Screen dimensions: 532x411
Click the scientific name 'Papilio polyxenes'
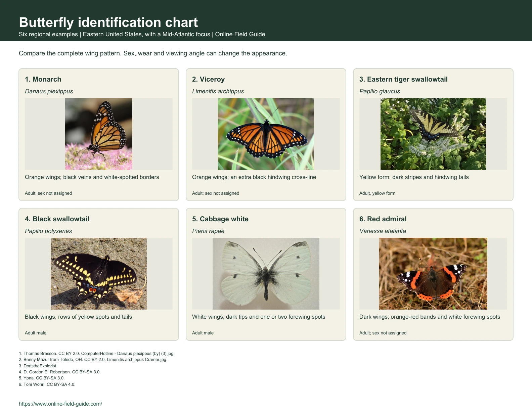tap(48, 231)
